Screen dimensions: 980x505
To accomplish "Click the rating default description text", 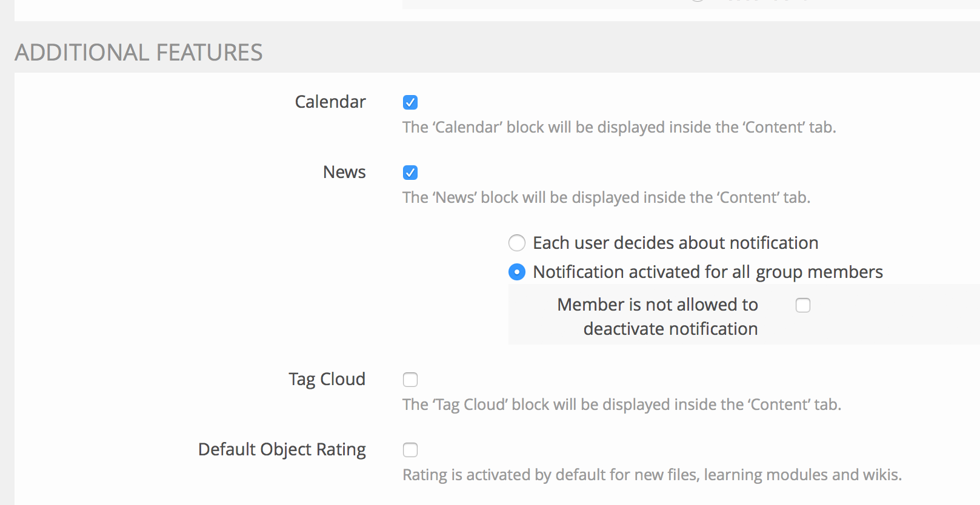I will pyautogui.click(x=652, y=475).
